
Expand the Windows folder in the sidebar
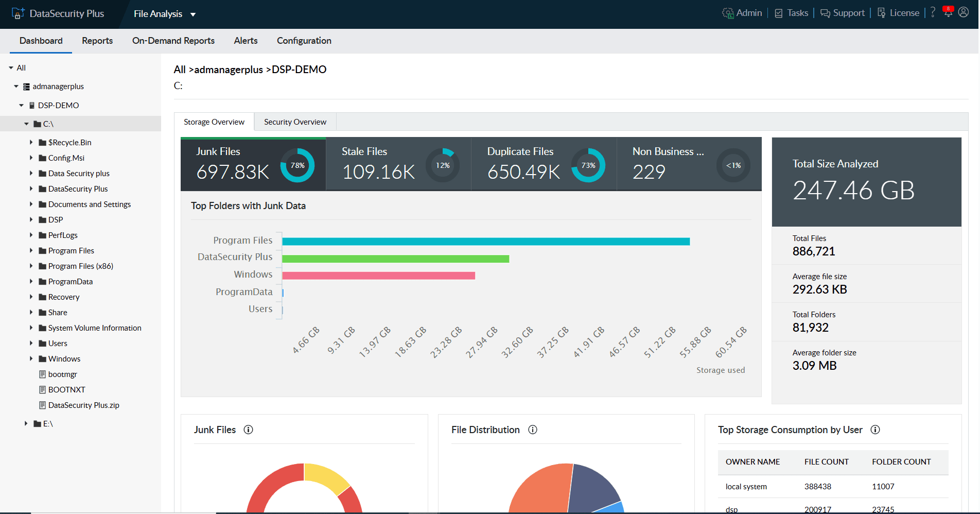(32, 358)
